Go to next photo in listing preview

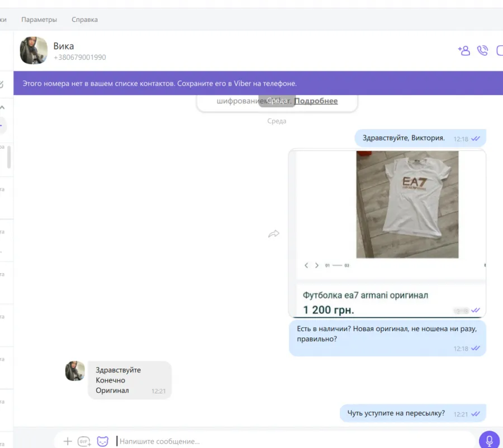point(317,265)
